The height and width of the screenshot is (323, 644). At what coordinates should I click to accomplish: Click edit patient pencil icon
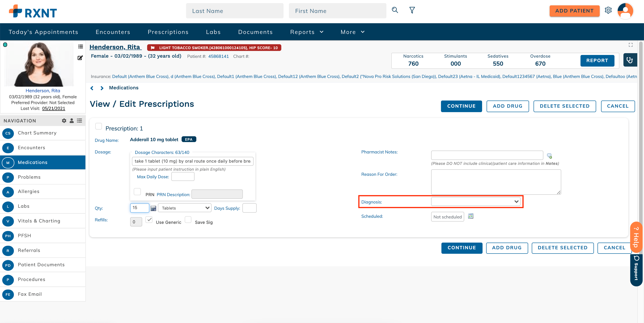pyautogui.click(x=80, y=58)
